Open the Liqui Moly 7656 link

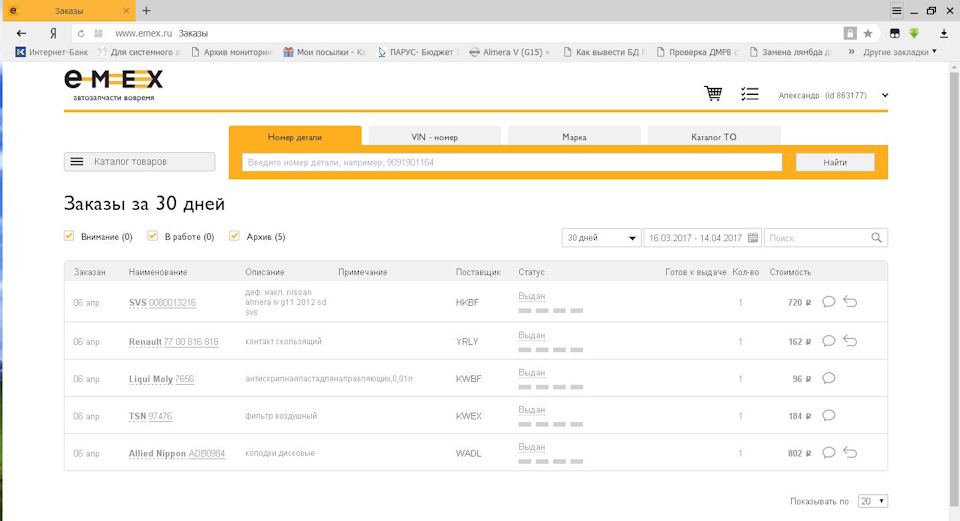[x=161, y=379]
